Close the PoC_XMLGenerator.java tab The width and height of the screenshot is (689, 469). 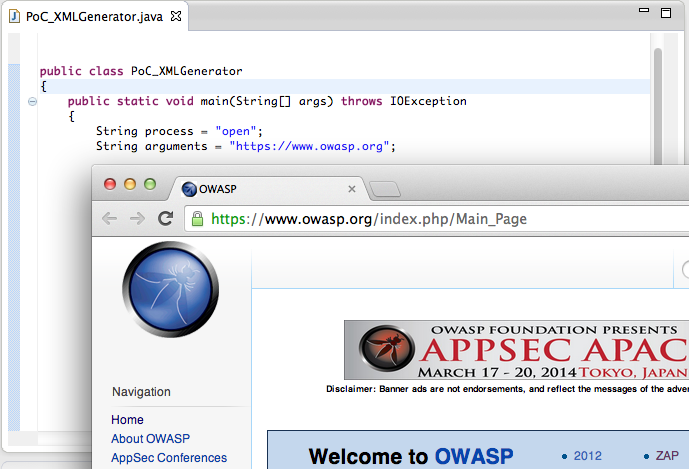pos(176,16)
